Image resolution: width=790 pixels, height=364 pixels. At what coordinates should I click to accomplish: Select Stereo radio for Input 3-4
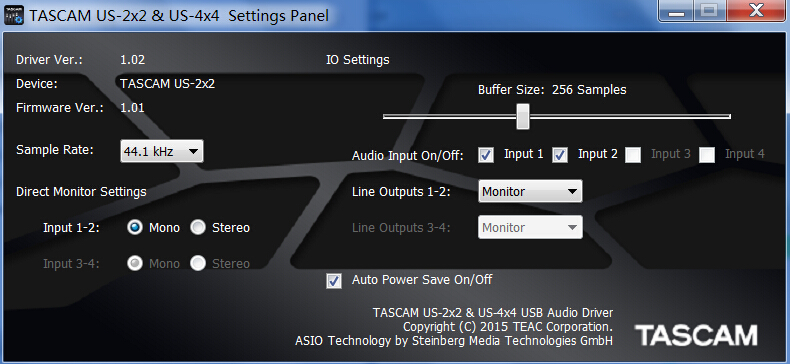198,263
